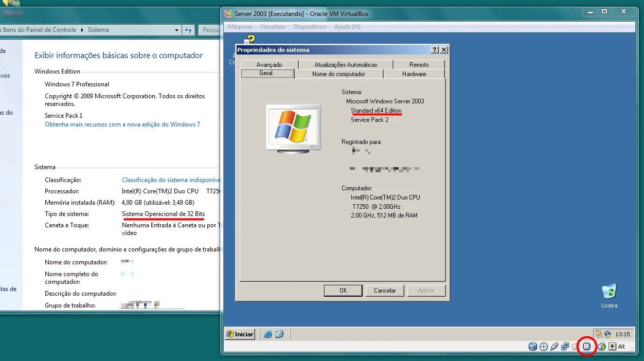Screen dimensions: 644x361
Task: Switch to the Avançado tab
Action: 269,65
